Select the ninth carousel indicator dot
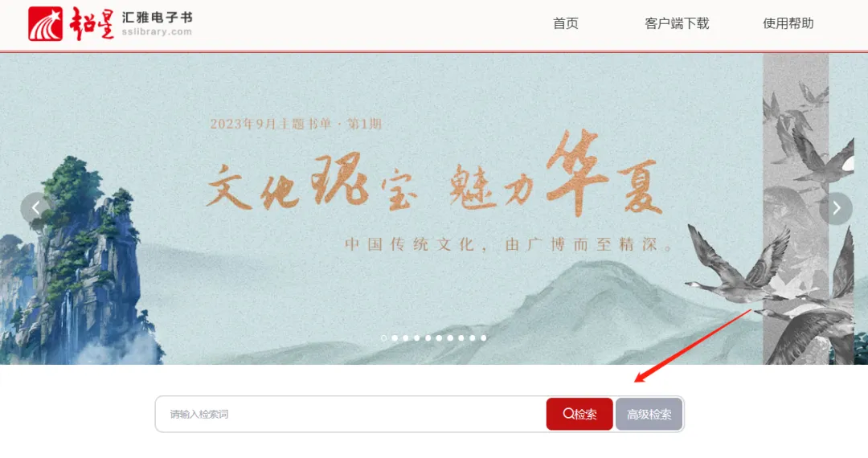The height and width of the screenshot is (458, 868). (x=473, y=338)
